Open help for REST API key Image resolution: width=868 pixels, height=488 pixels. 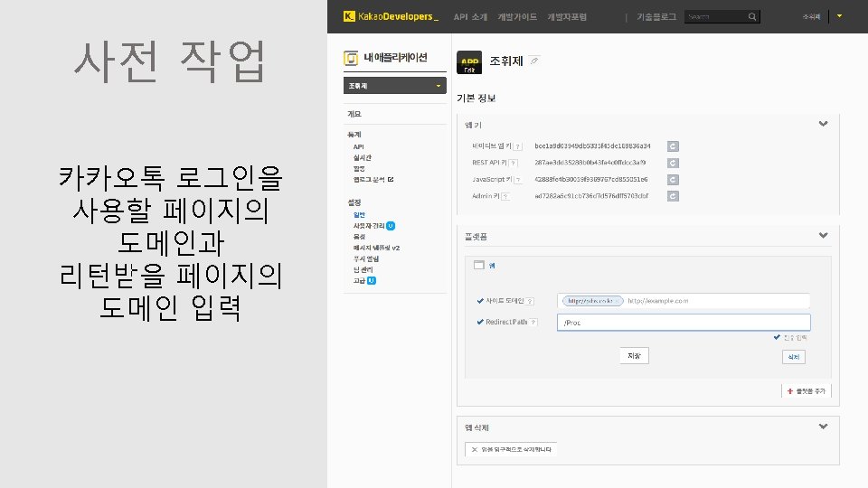coord(514,164)
